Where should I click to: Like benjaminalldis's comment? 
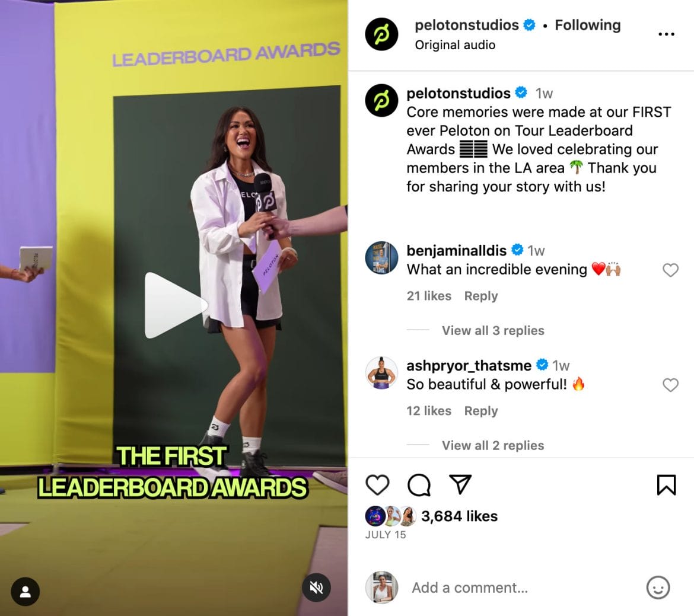[670, 270]
